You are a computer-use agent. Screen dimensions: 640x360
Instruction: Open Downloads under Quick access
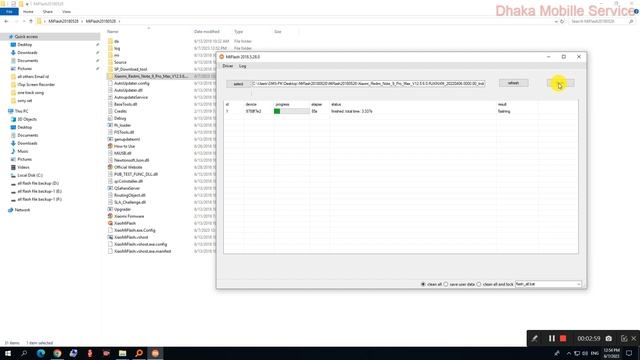(x=27, y=53)
